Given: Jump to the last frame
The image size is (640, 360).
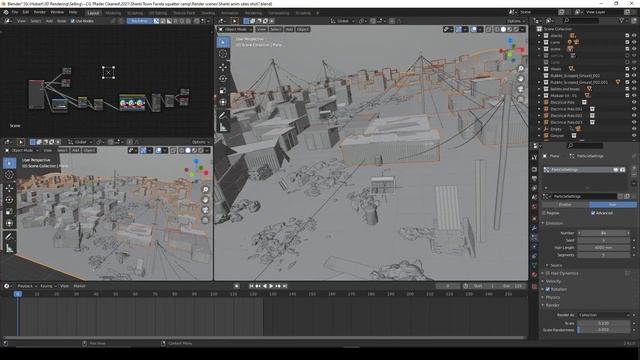Looking at the screenshot, I should click(285, 286).
